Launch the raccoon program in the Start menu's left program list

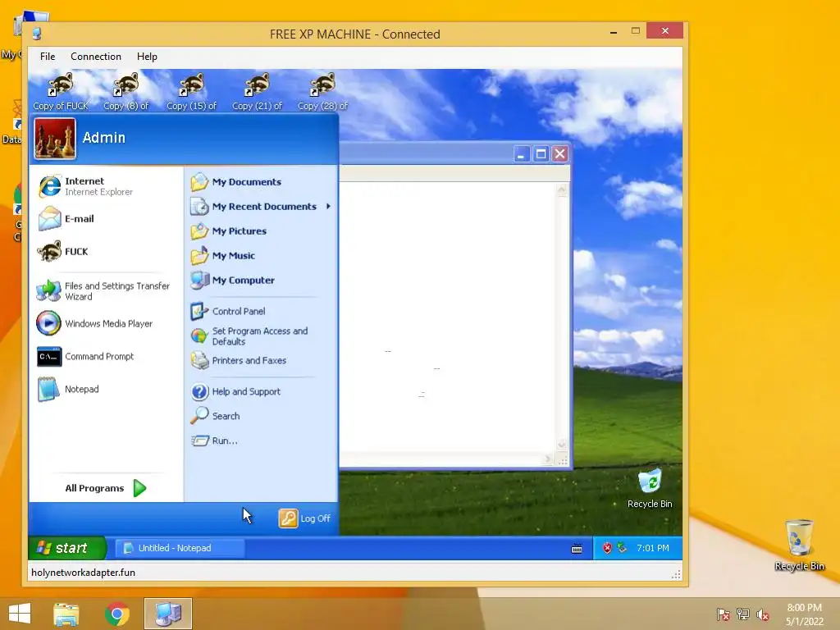click(62, 251)
